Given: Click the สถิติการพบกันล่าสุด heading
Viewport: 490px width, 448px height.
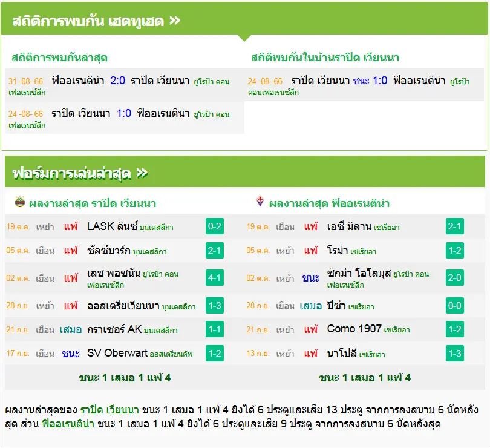Looking at the screenshot, I should pyautogui.click(x=60, y=58).
